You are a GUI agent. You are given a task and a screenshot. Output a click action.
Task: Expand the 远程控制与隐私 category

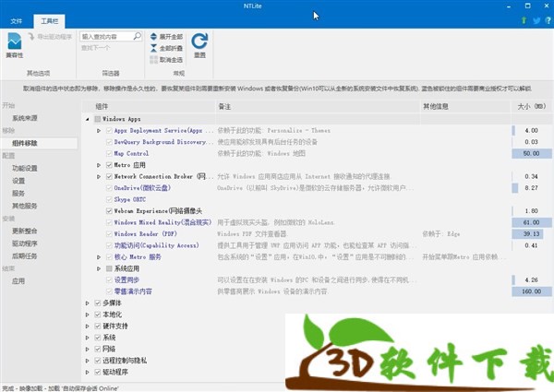(88, 361)
